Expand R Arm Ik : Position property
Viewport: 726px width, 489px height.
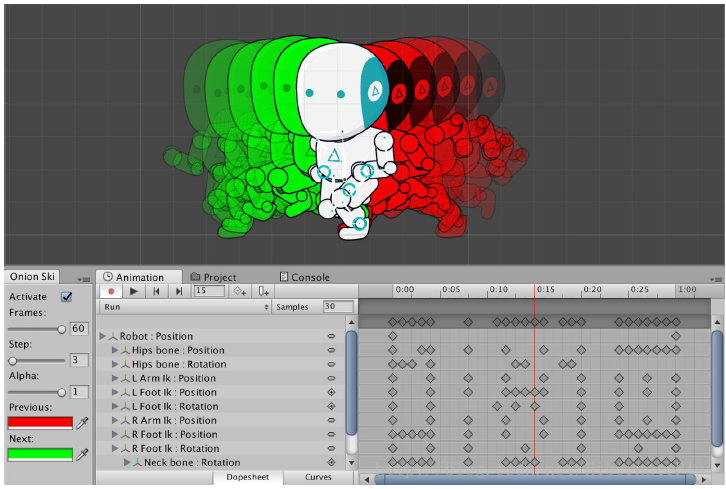click(x=115, y=420)
